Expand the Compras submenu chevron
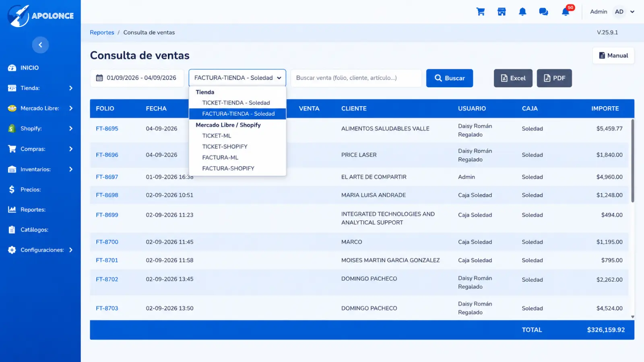644x362 pixels. 71,149
